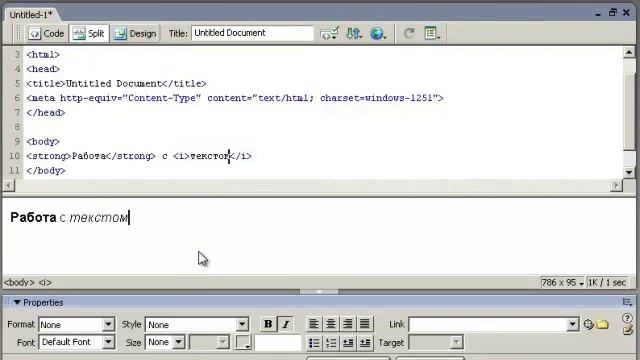Apply ordered numbered list
This screenshot has height=360, width=640.
331,343
